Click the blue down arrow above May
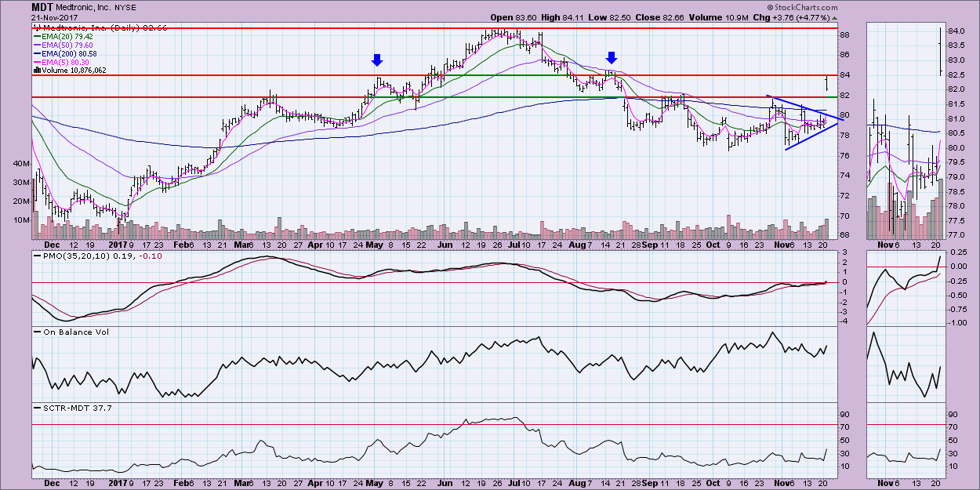Screen dimensions: 980x490 coord(377,60)
